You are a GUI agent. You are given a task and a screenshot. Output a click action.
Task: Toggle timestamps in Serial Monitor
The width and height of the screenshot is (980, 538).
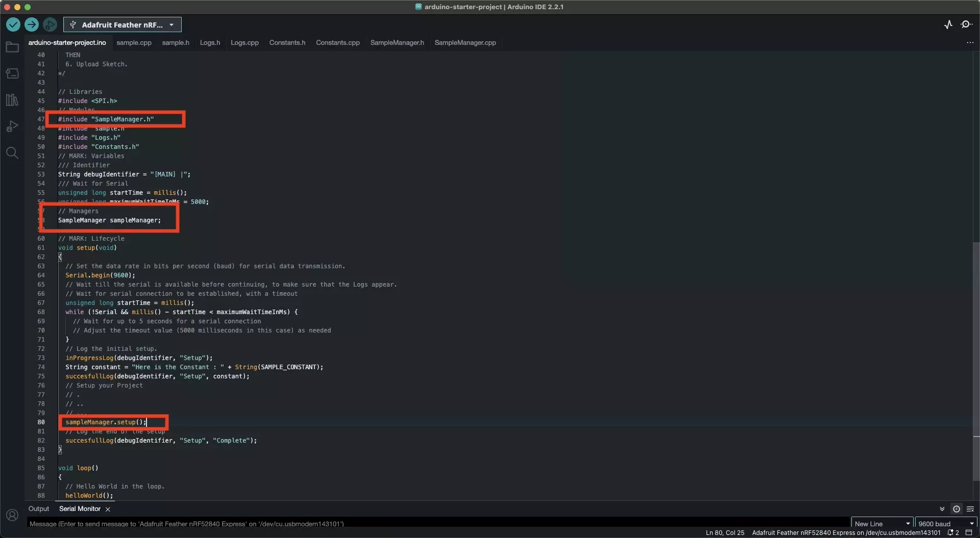click(957, 509)
